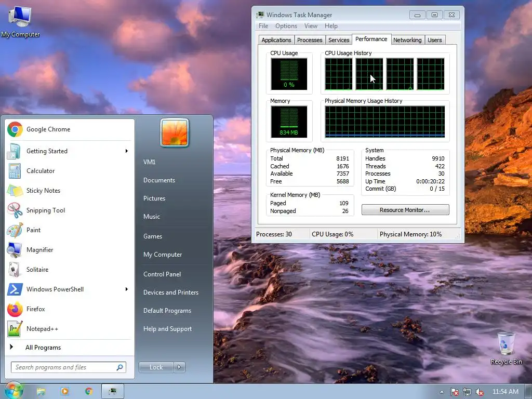Click the Lock button
The height and width of the screenshot is (399, 532).
point(156,367)
